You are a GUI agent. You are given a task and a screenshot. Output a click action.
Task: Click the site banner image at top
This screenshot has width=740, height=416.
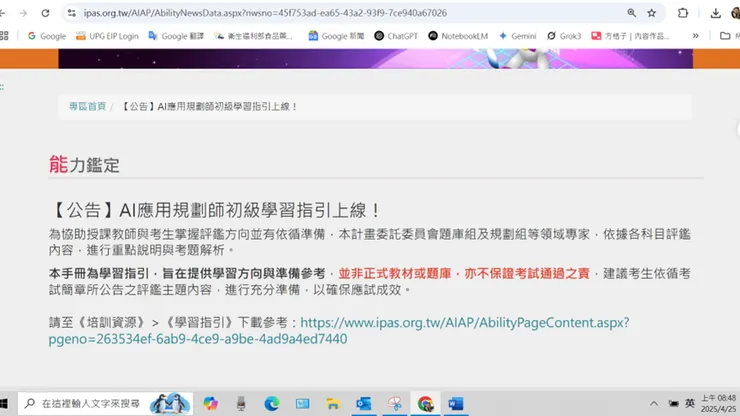(376, 59)
